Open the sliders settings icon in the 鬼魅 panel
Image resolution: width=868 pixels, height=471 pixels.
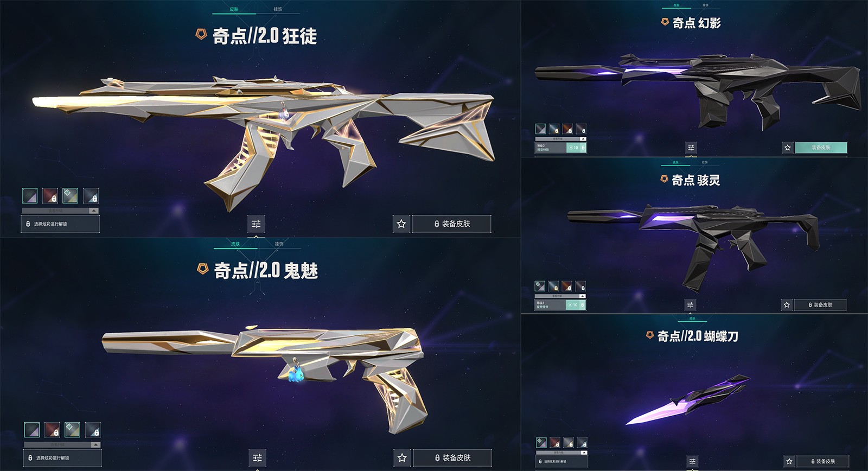pyautogui.click(x=257, y=457)
